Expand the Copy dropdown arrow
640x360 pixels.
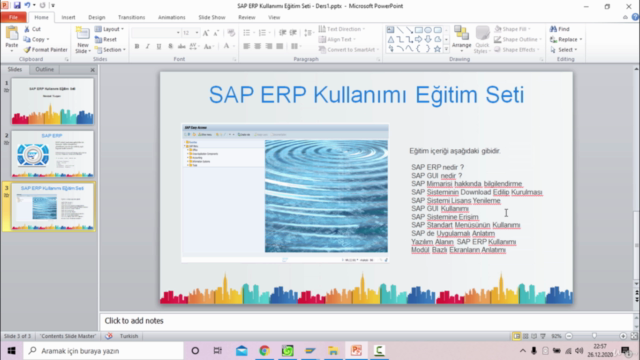48,40
